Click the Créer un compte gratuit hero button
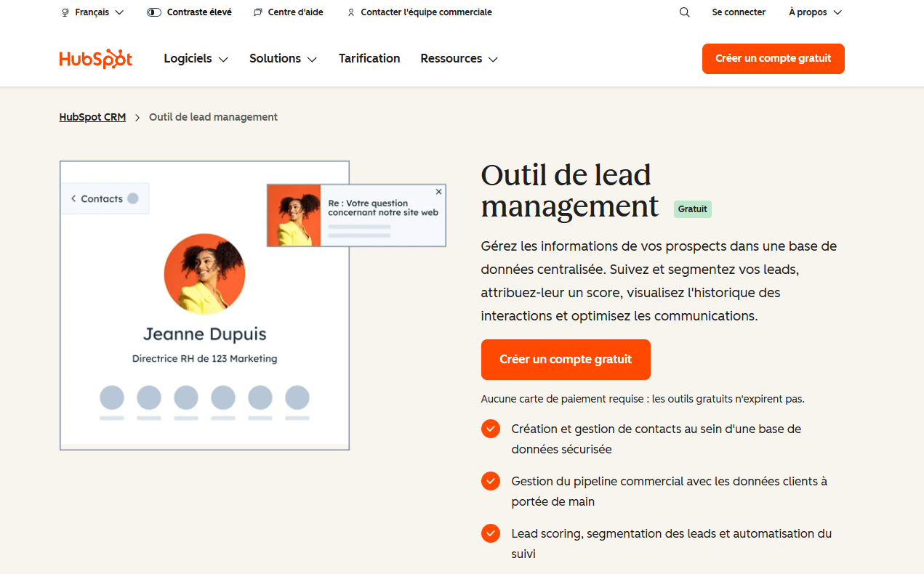924x574 pixels. pos(565,360)
